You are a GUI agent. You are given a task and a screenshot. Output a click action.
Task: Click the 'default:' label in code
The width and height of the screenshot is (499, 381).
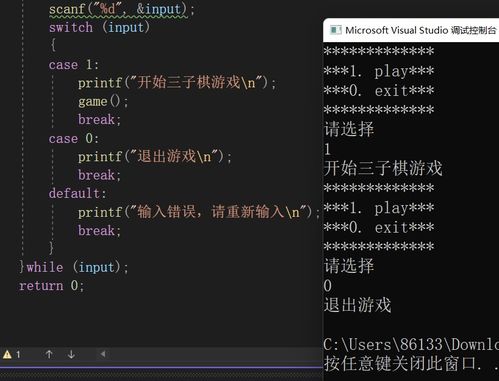[77, 193]
